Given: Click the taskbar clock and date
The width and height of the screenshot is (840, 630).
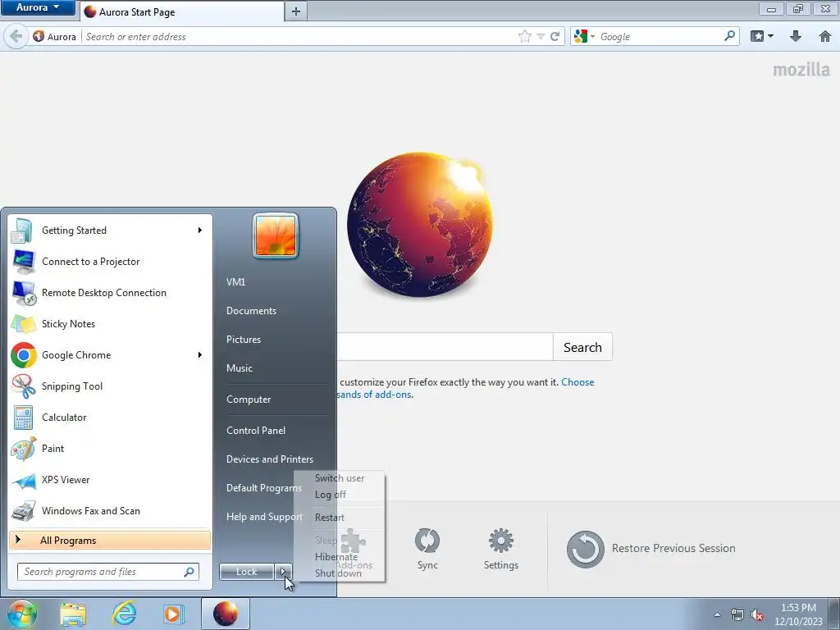Looking at the screenshot, I should 798,614.
